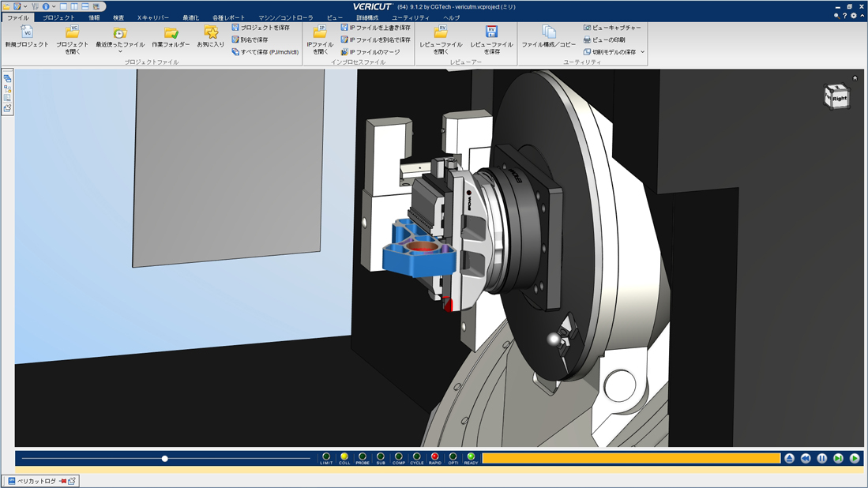Click the top icon in the left side strip
This screenshot has width=868, height=488.
coord(7,78)
